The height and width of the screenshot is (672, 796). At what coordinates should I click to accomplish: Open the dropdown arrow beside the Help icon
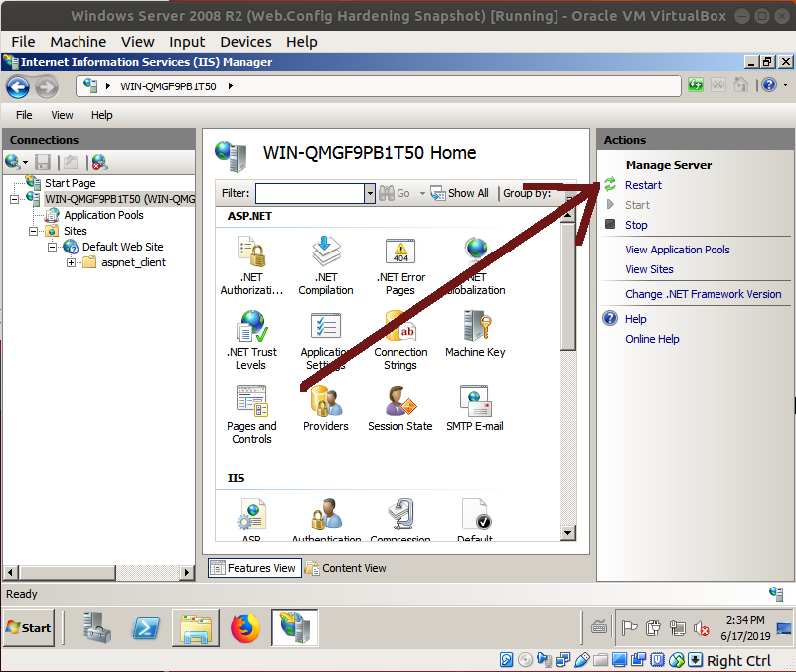785,84
